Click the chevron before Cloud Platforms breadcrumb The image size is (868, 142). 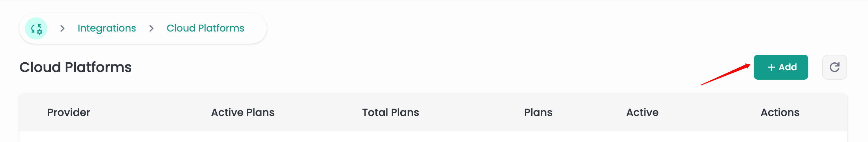(151, 28)
